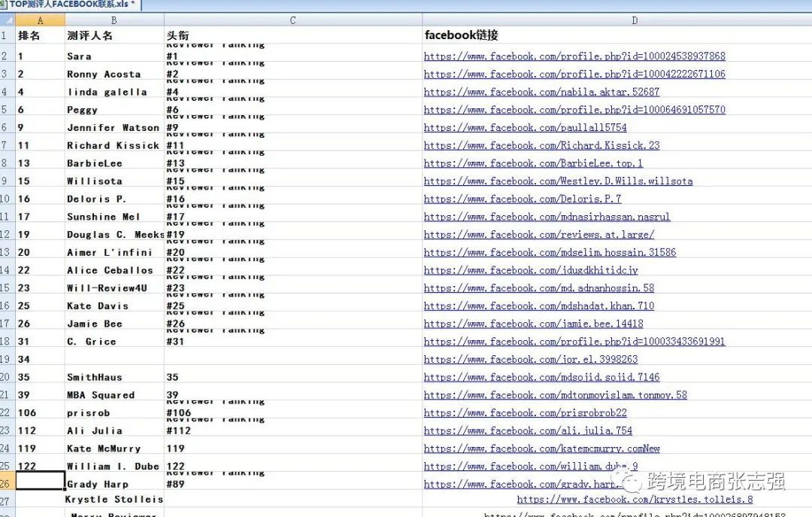The height and width of the screenshot is (517, 812).
Task: Open C. Grice's Facebook profile link
Action: coord(574,341)
